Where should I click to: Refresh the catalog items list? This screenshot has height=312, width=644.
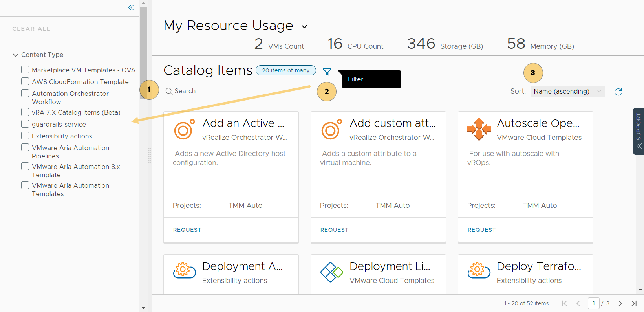(618, 92)
